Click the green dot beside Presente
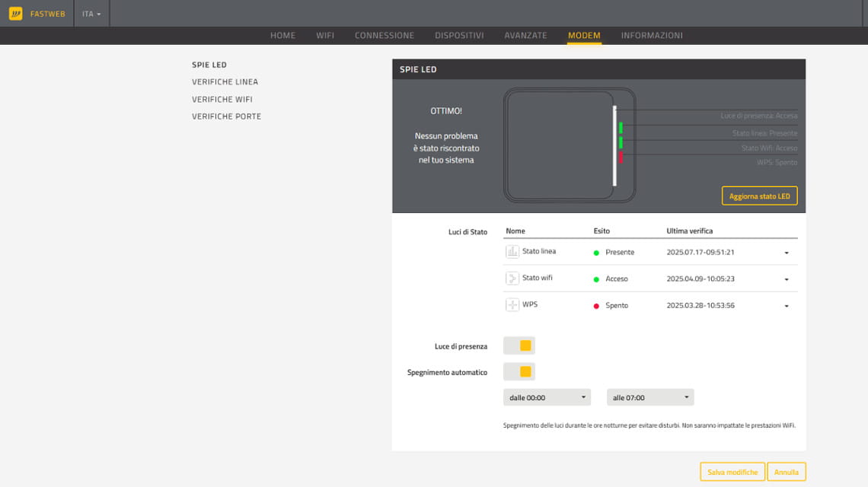Viewport: 868px width, 487px height. pyautogui.click(x=596, y=253)
